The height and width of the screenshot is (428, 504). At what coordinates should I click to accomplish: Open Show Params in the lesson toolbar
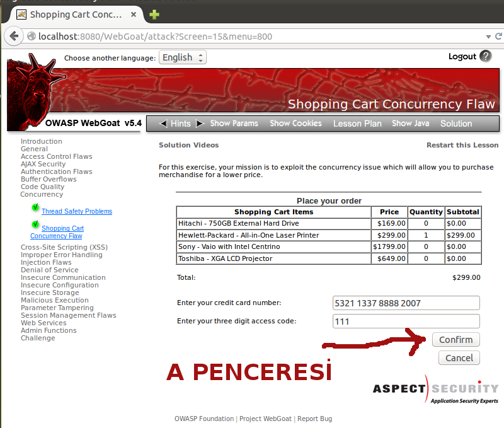(234, 124)
